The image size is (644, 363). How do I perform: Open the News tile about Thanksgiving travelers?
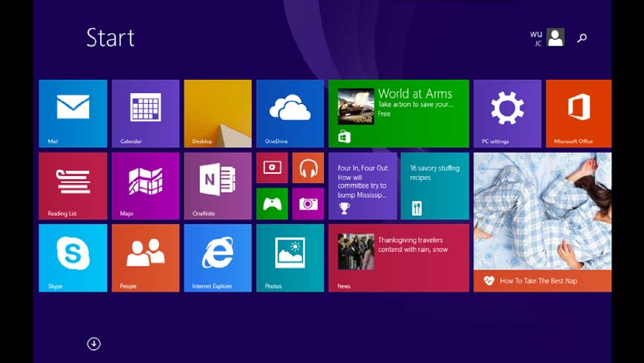[398, 258]
